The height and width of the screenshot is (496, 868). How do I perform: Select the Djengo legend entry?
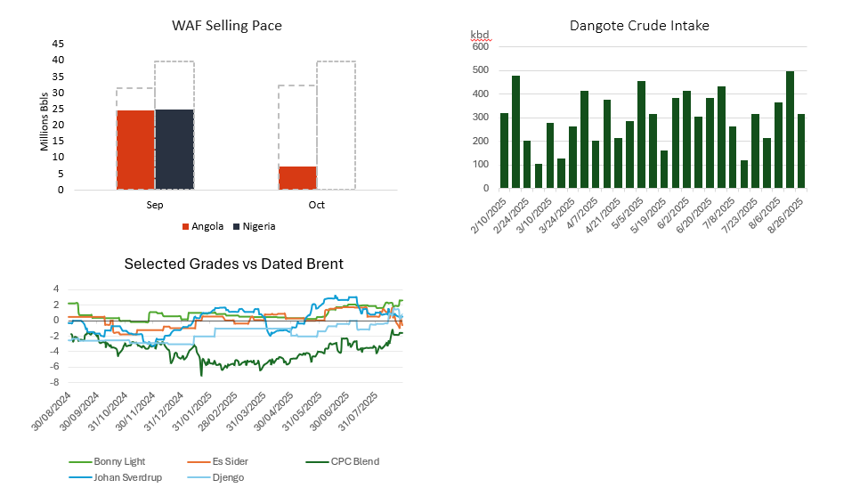pos(216,477)
